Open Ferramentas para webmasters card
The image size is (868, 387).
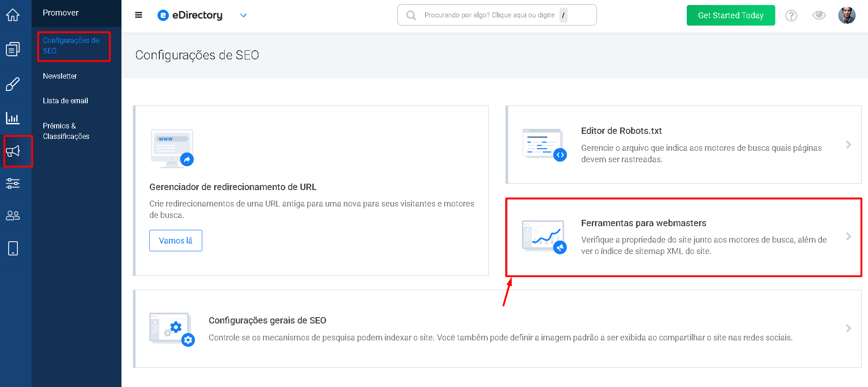tap(684, 237)
